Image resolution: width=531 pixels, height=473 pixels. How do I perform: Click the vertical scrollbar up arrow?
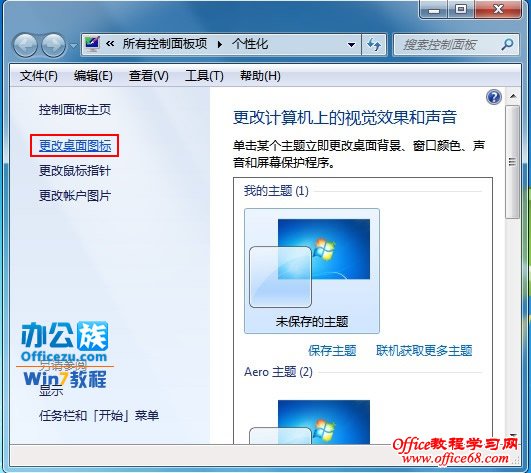(x=513, y=97)
